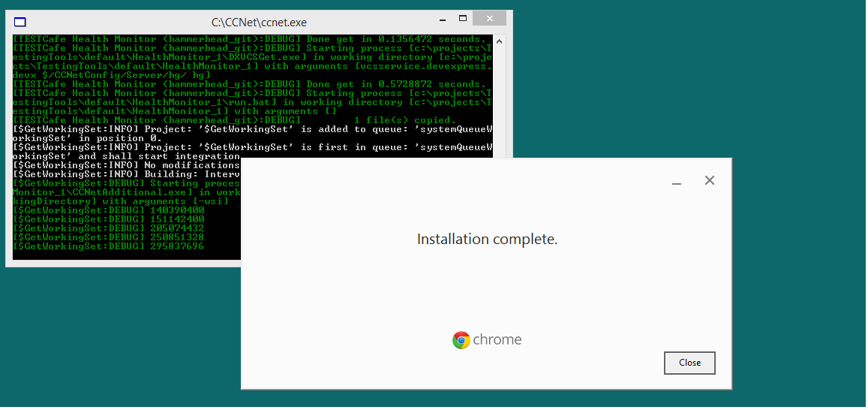Viewport: 868px width, 410px height.
Task: Click console line 'kingDirectory] with arguments [-wsi]'
Action: coord(121,201)
